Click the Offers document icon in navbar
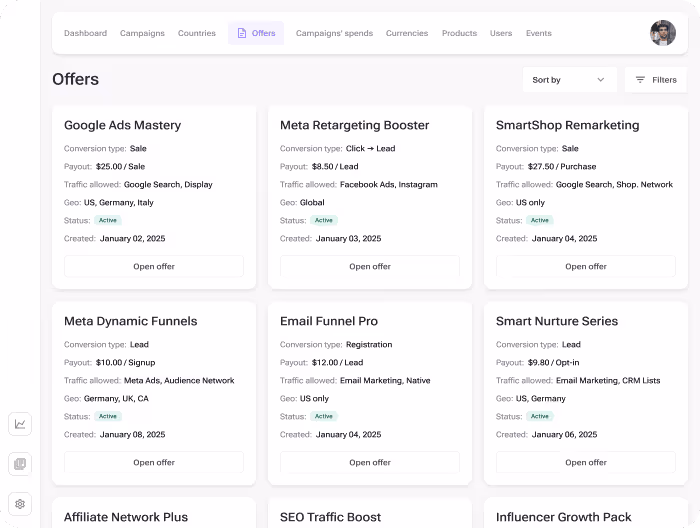This screenshot has height=528, width=700. click(x=242, y=33)
